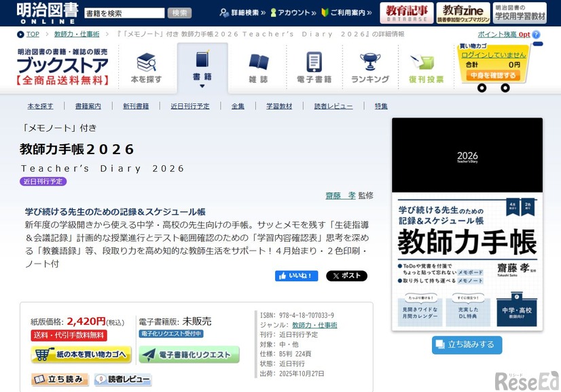The height and width of the screenshot is (392, 561).
Task: Open 新刊書籍 in the sub menu
Action: coord(136,107)
